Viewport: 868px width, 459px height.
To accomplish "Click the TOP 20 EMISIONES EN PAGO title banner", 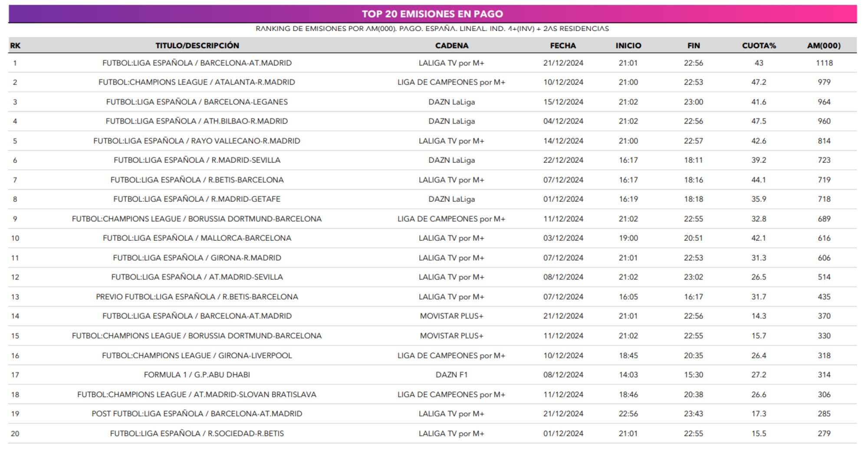I will pos(432,14).
